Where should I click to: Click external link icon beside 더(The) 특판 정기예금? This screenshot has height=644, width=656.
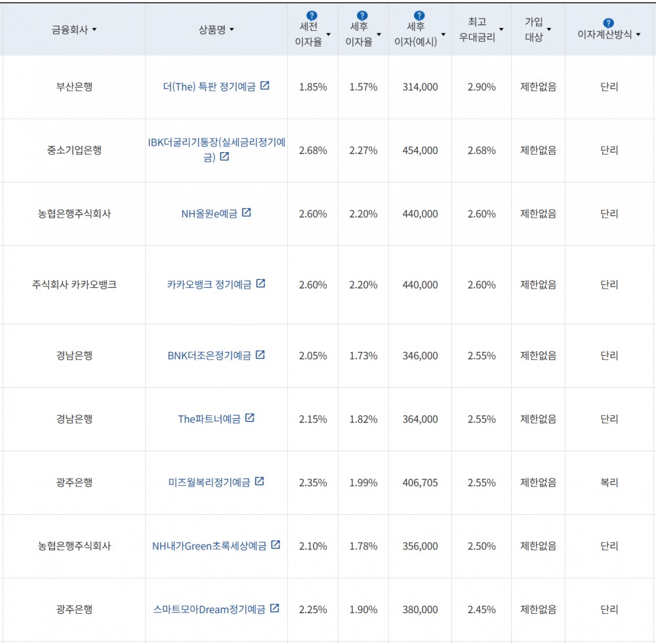tap(265, 86)
